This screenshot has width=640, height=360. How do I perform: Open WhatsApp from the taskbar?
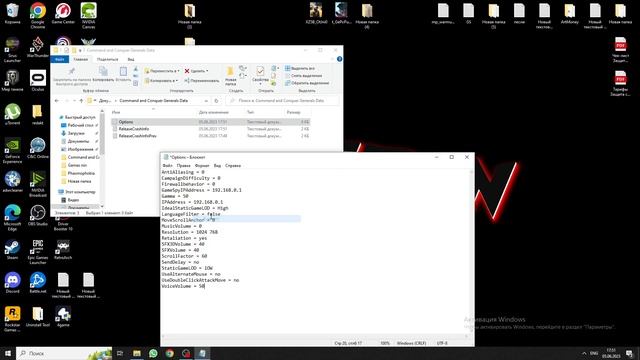click(x=153, y=353)
